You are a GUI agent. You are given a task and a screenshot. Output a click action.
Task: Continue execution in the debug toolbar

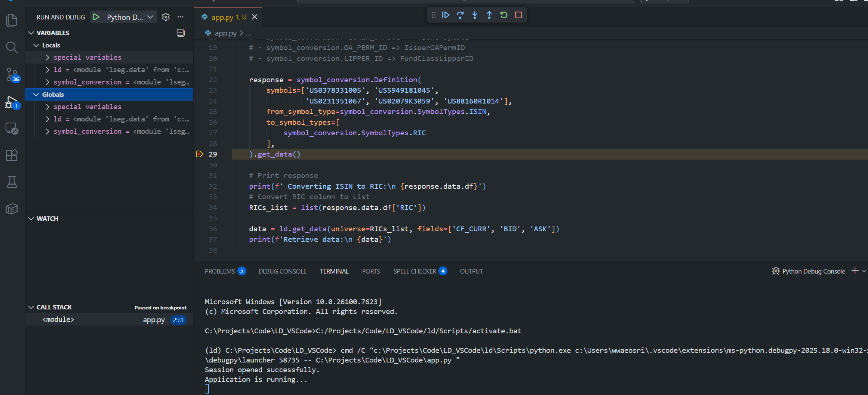(446, 15)
